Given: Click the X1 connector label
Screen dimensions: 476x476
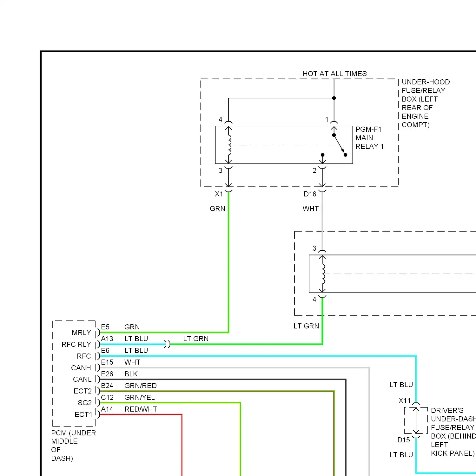Looking at the screenshot, I should point(219,194).
